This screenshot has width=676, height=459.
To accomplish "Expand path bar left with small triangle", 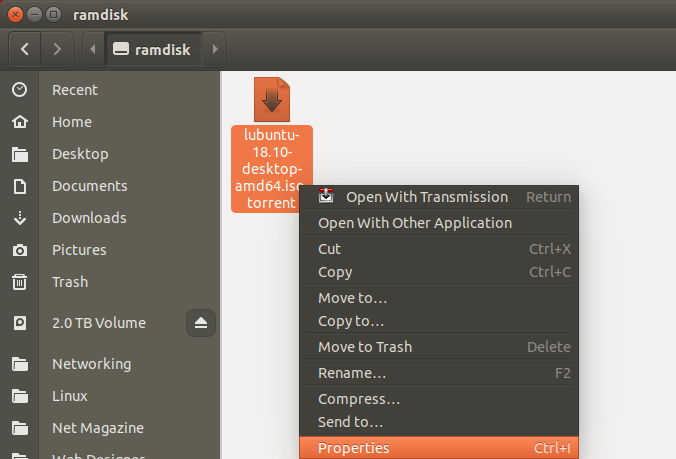I will tap(93, 48).
